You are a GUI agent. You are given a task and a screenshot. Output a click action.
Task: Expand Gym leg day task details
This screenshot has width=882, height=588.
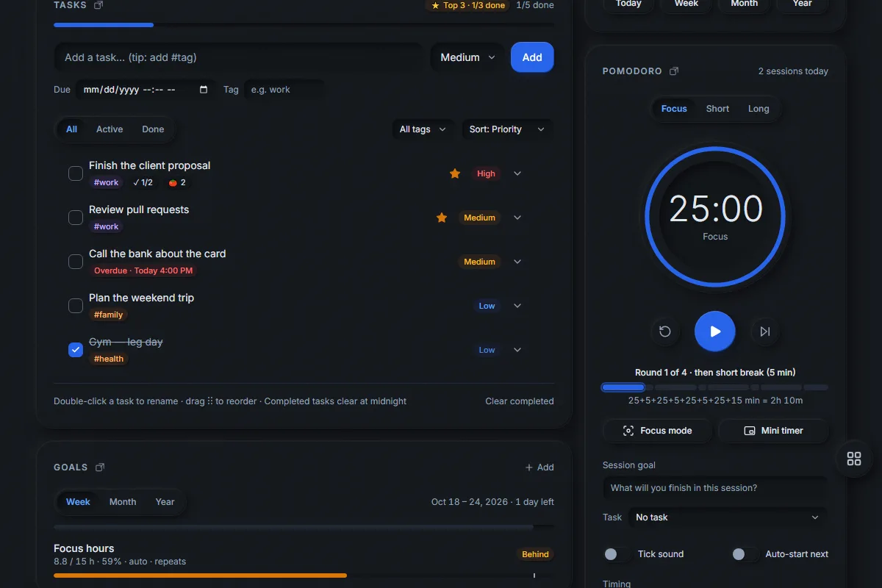[517, 350]
